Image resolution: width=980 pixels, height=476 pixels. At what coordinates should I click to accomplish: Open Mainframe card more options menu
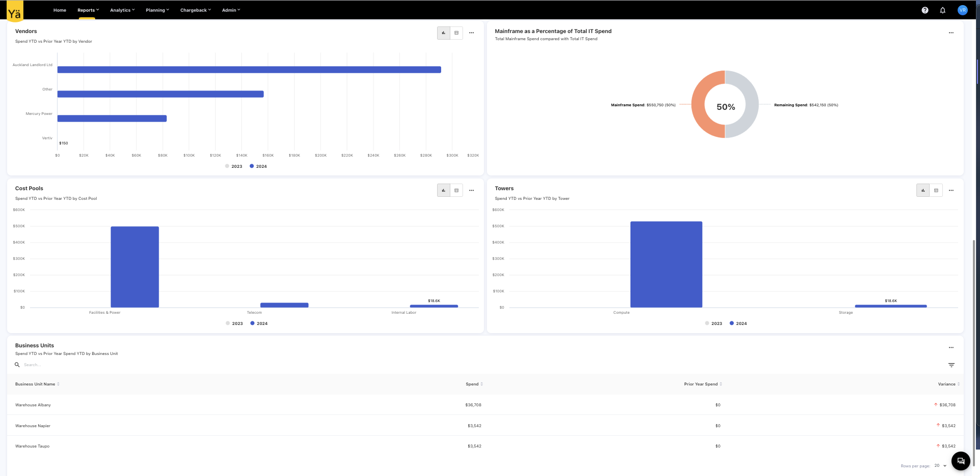[x=950, y=33]
